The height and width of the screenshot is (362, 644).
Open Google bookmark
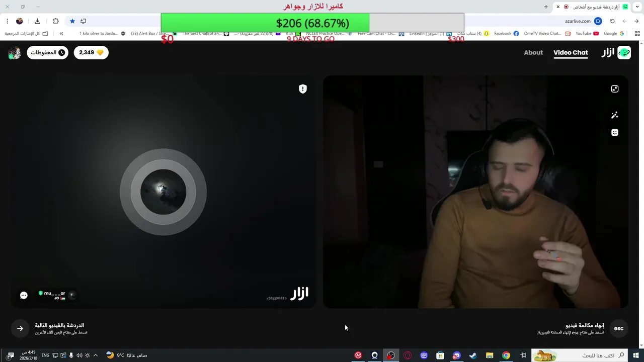614,34
